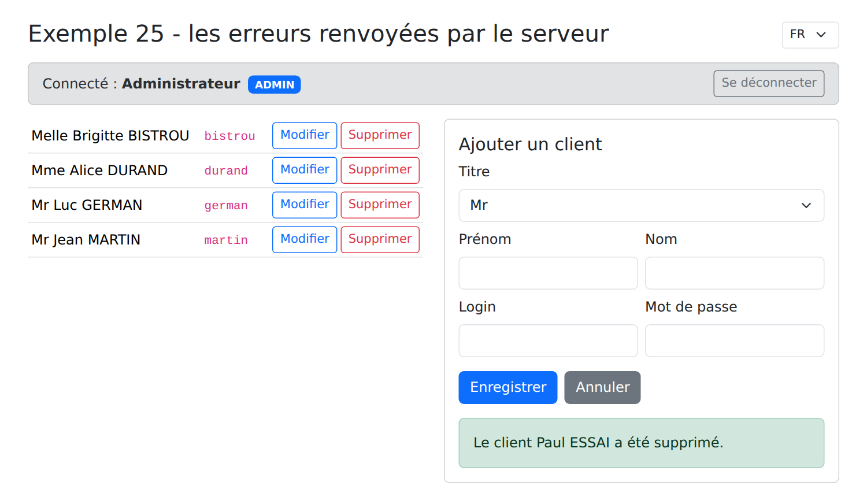Open the FR language dropdown
Image resolution: width=867 pixels, height=504 pixels.
tap(810, 35)
